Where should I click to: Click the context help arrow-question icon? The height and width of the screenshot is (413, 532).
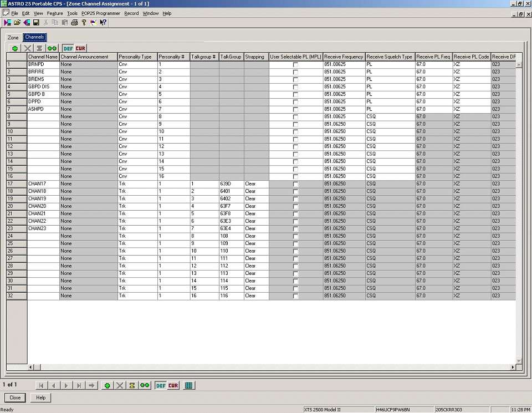tap(103, 22)
